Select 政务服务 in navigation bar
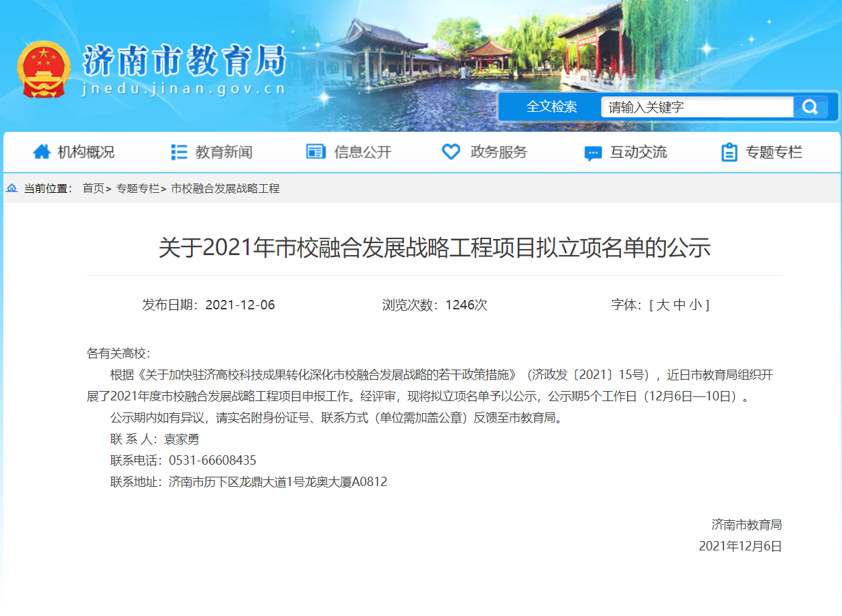 (499, 152)
